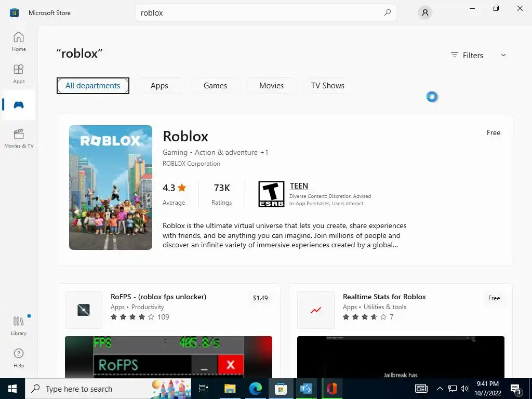Click the Windows taskbar search box

pyautogui.click(x=108, y=389)
